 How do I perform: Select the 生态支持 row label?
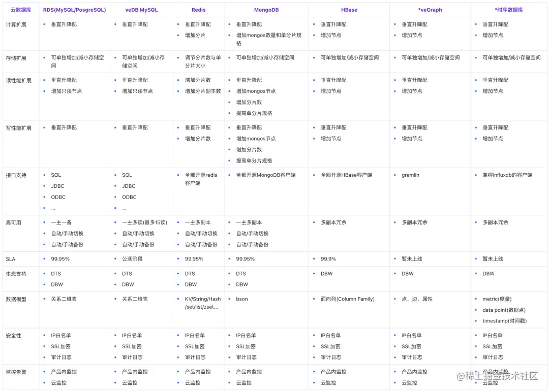(16, 274)
